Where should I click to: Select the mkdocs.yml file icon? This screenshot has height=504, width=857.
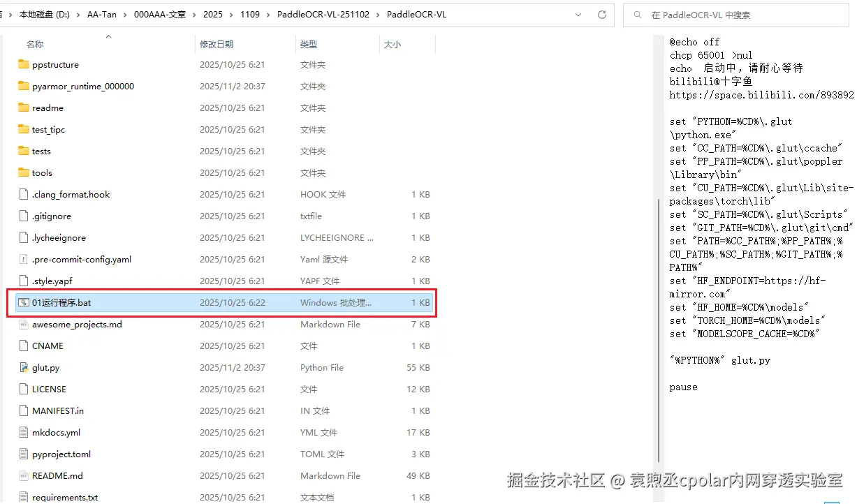24,433
